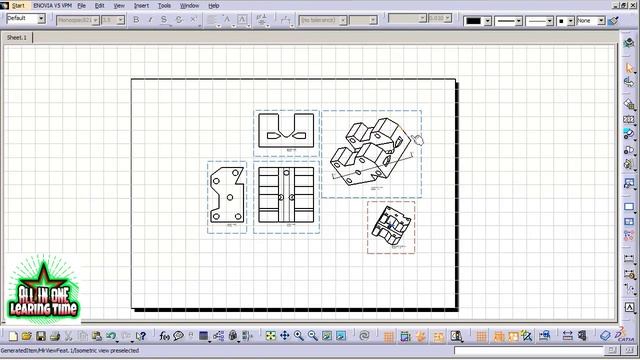
Task: Open the tolerance type dropdown
Action: click(x=343, y=20)
